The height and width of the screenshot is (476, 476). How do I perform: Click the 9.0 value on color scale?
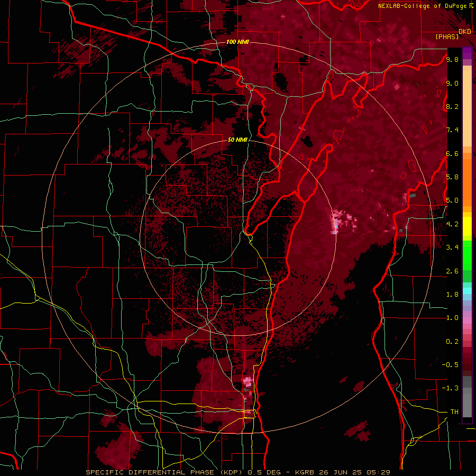tap(452, 83)
